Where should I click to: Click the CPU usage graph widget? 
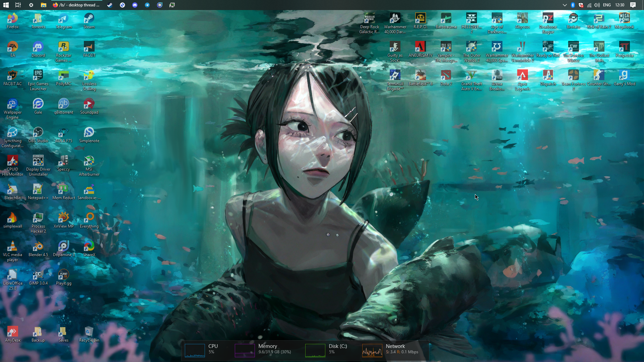coord(195,350)
